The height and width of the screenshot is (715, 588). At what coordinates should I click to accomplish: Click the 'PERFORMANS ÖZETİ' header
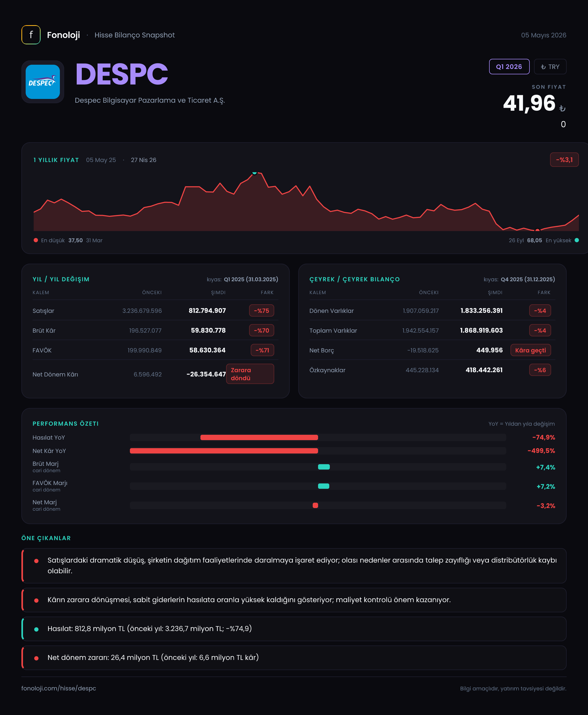66,424
